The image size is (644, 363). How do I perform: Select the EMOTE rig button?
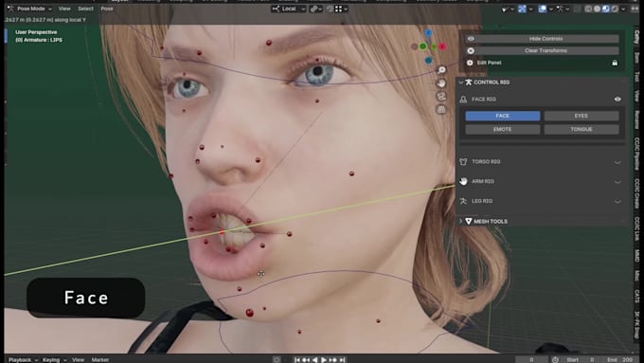pos(502,129)
